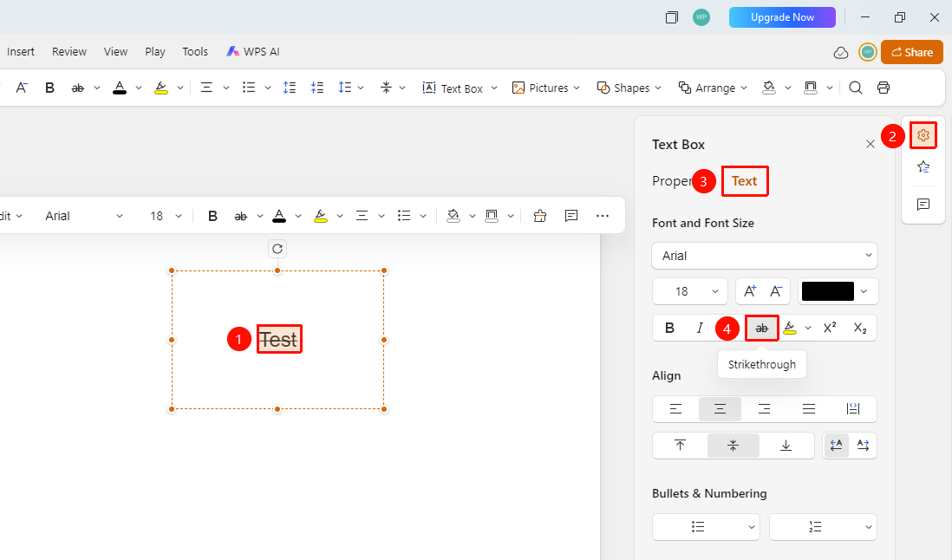
Task: Click the WPS AI logo item
Action: point(252,51)
